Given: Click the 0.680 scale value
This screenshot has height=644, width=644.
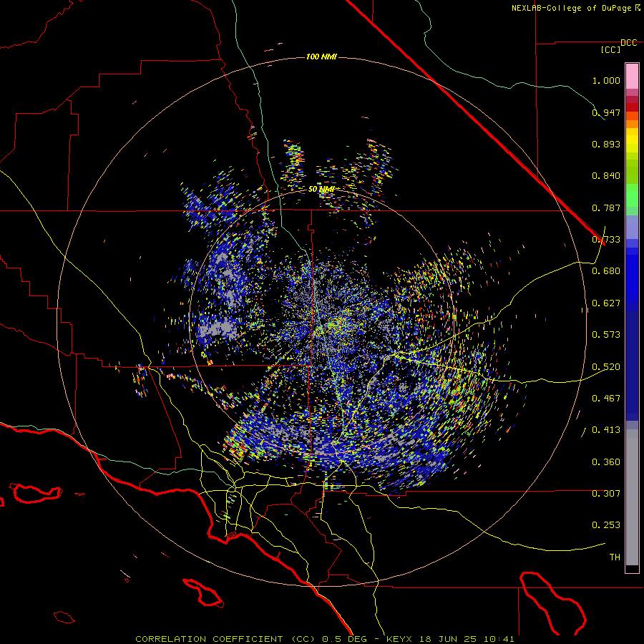Looking at the screenshot, I should click(606, 271).
